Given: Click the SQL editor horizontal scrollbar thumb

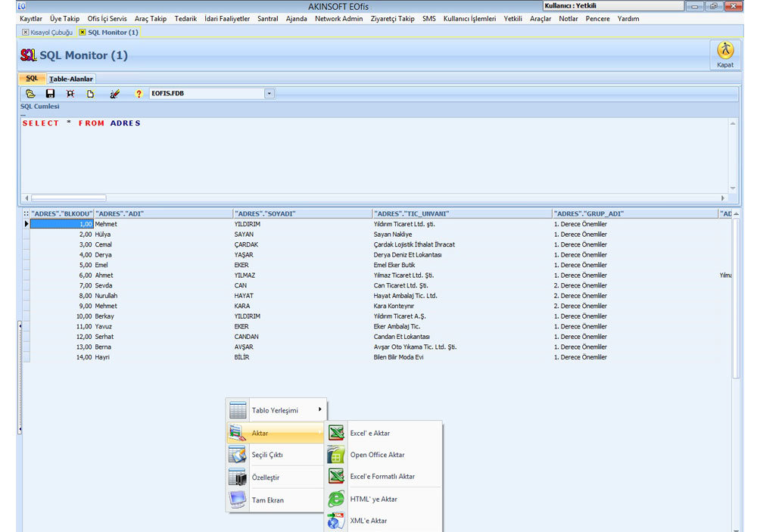Looking at the screenshot, I should point(69,198).
